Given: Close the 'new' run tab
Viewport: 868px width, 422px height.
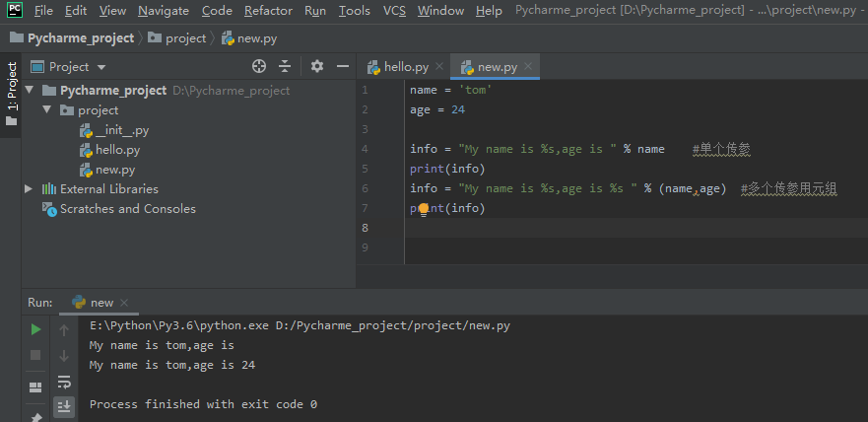Looking at the screenshot, I should pos(124,303).
